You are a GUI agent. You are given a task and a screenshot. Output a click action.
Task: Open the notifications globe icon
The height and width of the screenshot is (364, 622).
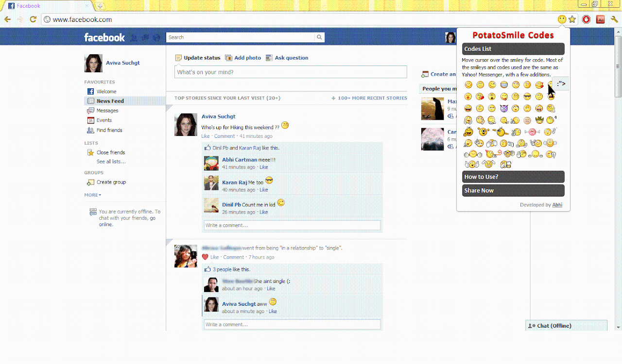click(156, 37)
